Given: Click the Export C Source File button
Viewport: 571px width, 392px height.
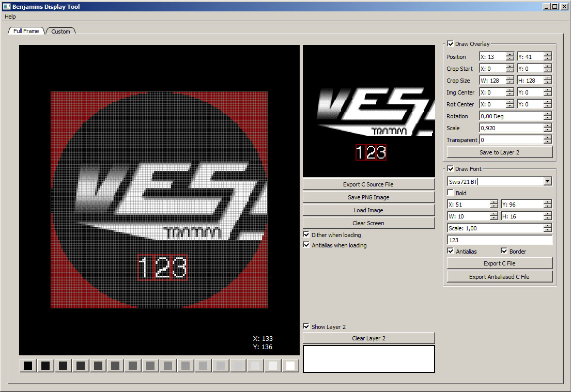Looking at the screenshot, I should coord(368,184).
